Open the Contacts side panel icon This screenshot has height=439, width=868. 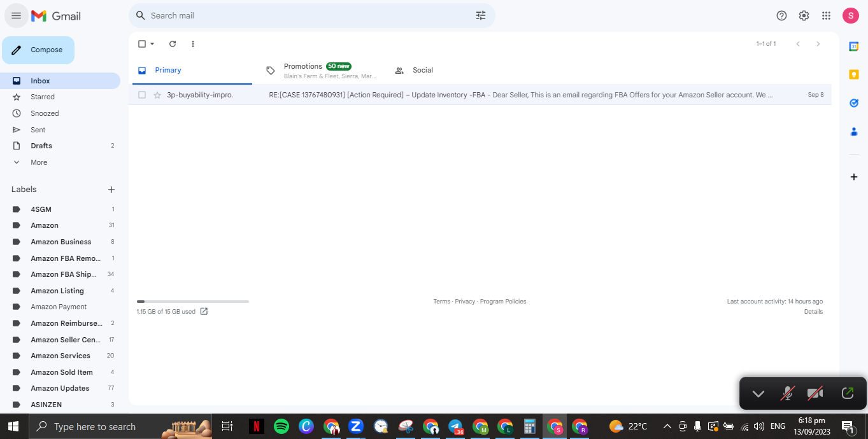854,132
